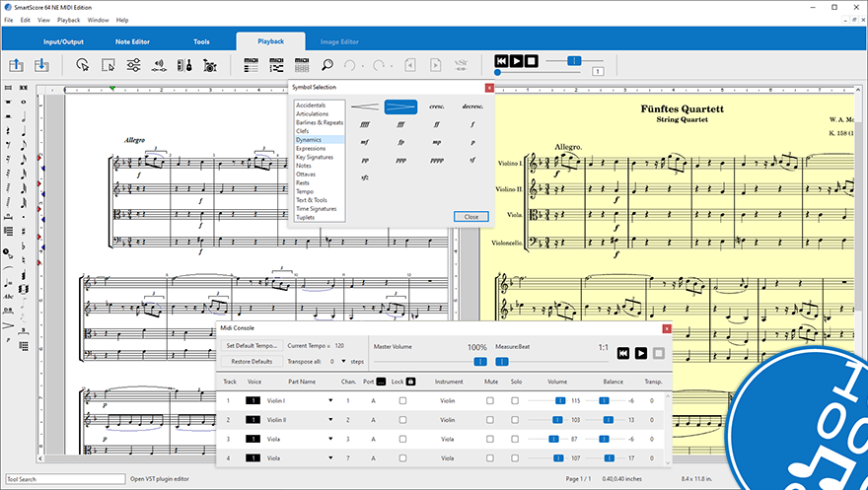The width and height of the screenshot is (868, 490).
Task: Solo the Violin I track
Action: (515, 400)
